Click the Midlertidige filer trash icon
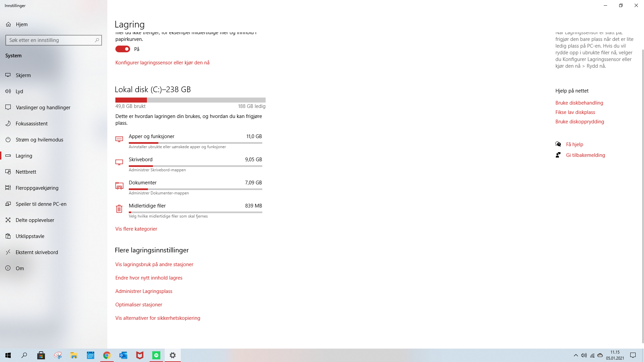644x362 pixels. [x=119, y=209]
